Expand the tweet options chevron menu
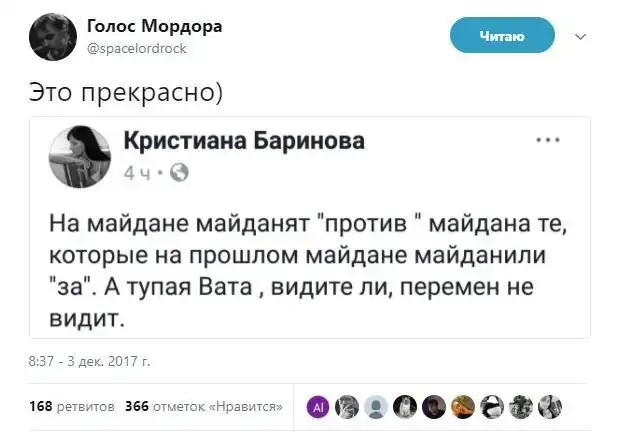The height and width of the screenshot is (437, 628). pos(581,37)
